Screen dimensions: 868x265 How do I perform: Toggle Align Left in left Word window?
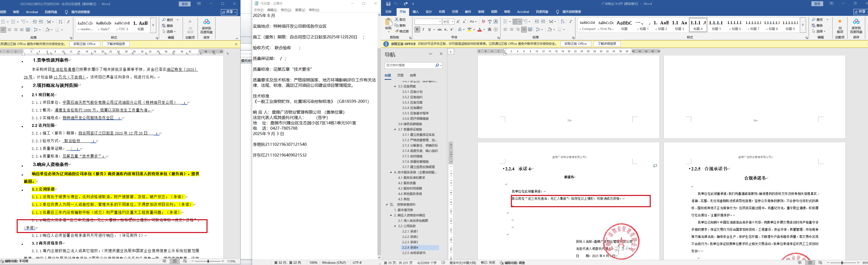click(x=3, y=30)
